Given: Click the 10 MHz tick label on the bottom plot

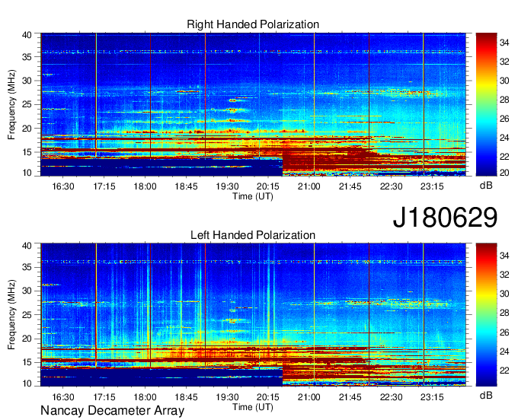Looking at the screenshot, I should [27, 383].
